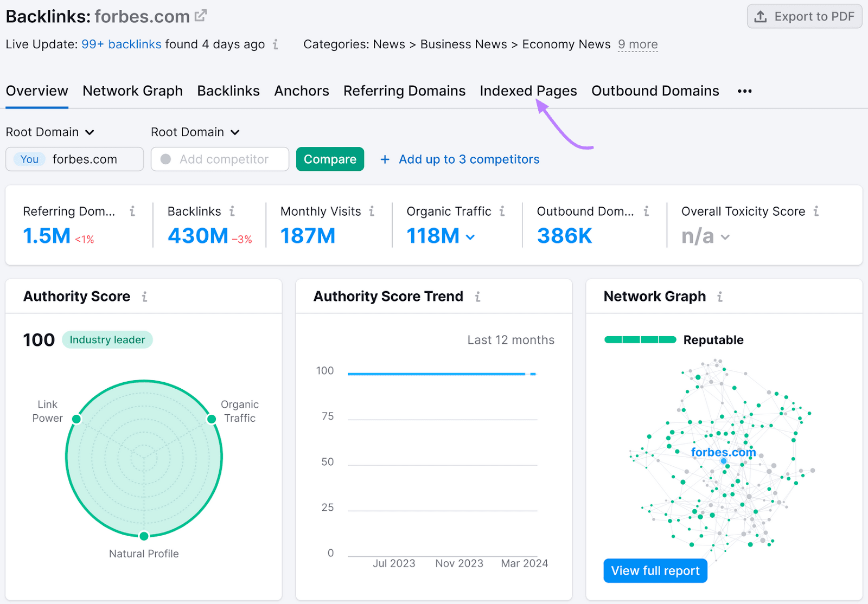Click the Backlinks metric info icon
This screenshot has width=868, height=604.
[x=233, y=212]
